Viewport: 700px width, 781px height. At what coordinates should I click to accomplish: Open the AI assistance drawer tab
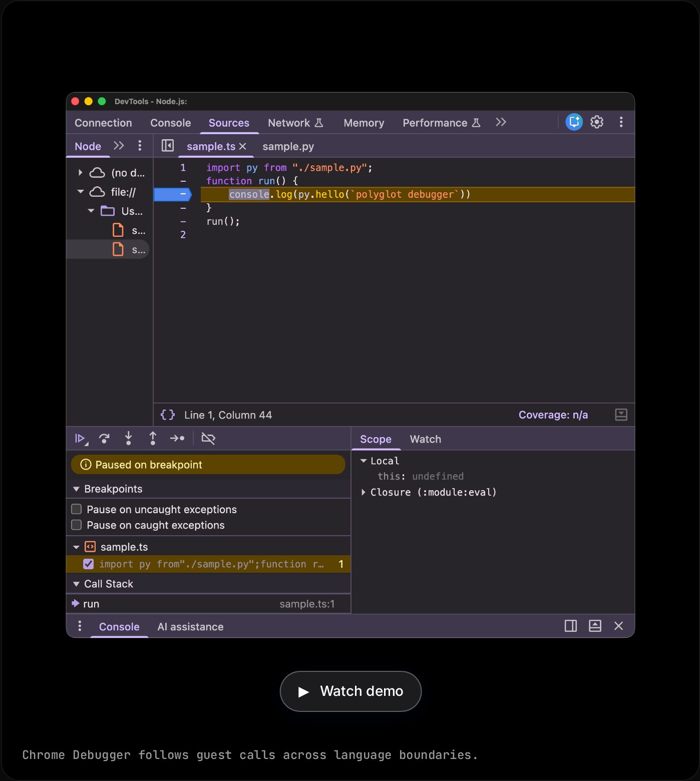(x=190, y=627)
